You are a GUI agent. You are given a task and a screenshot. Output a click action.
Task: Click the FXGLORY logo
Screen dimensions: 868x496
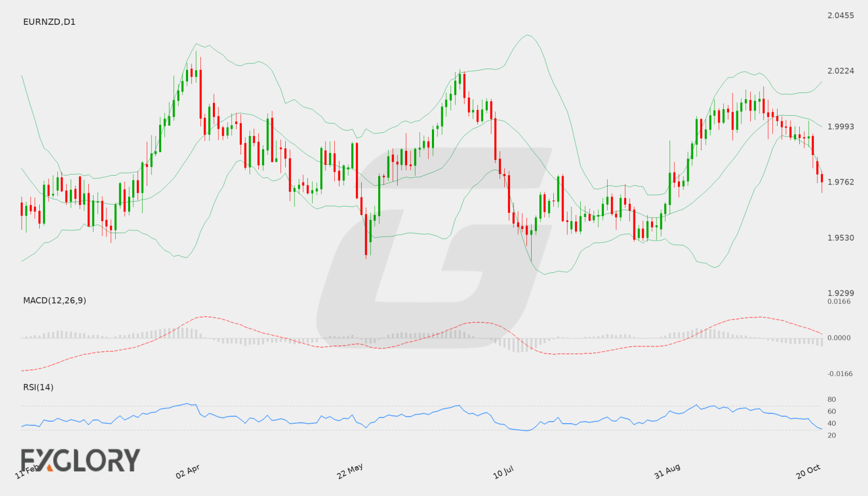[x=80, y=460]
